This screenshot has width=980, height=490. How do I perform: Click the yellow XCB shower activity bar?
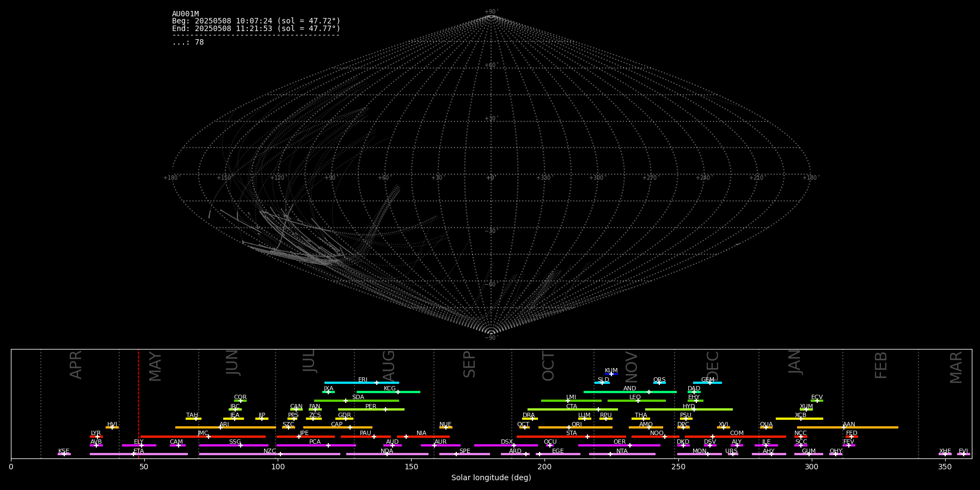(x=799, y=419)
